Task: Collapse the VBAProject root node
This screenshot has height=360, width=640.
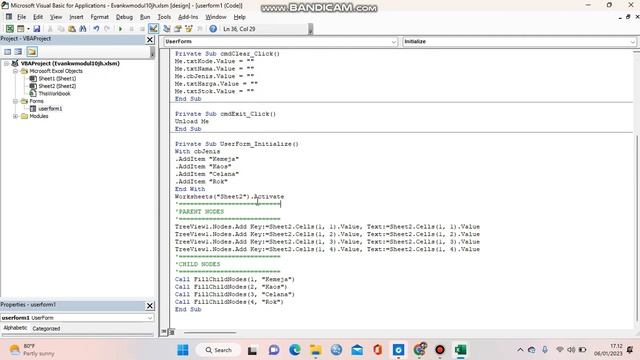Action: (x=7, y=63)
